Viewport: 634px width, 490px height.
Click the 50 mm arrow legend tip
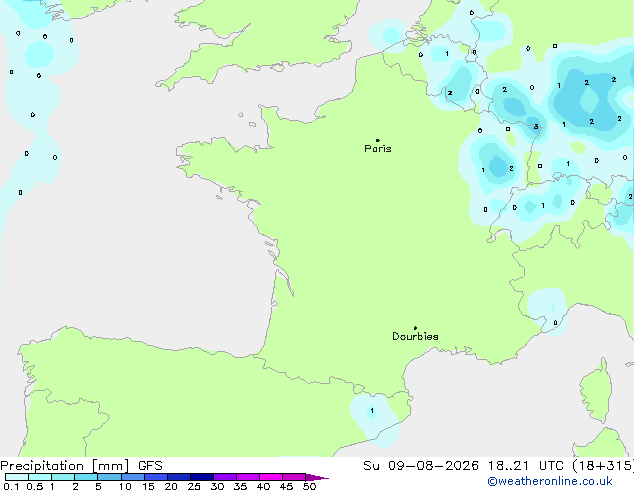[317, 477]
